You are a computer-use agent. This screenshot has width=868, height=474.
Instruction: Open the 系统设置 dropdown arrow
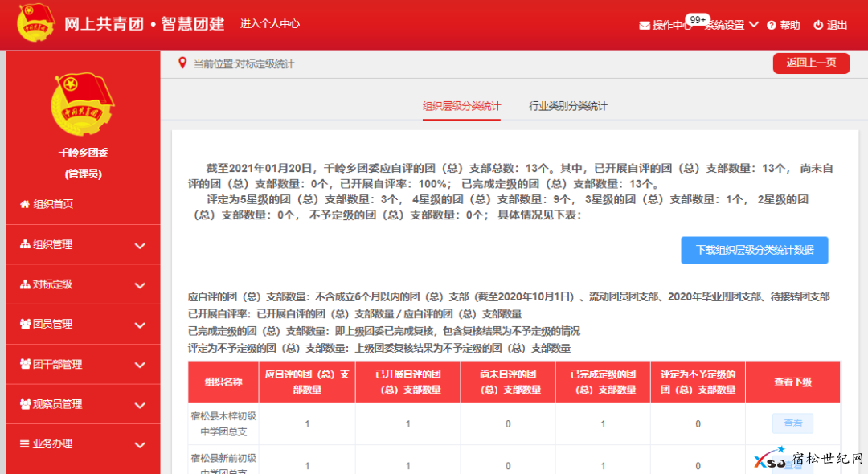tap(753, 25)
